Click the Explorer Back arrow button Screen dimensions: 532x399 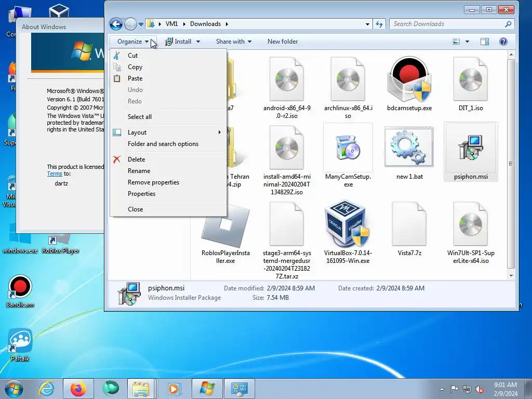coord(116,24)
